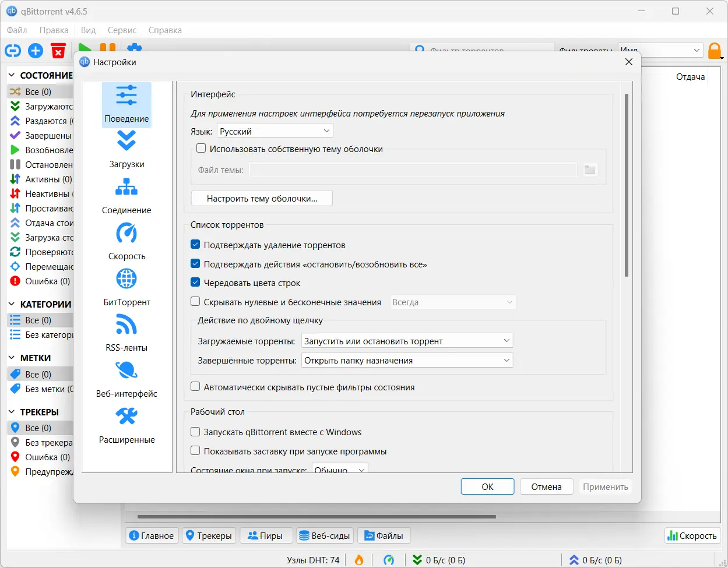Enable Запускать qBittorrent вместе с Windows
Image resolution: width=728 pixels, height=568 pixels.
[195, 432]
